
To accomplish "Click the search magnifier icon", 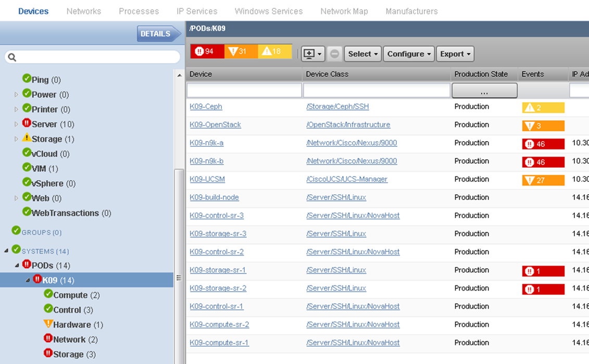I will coord(12,57).
